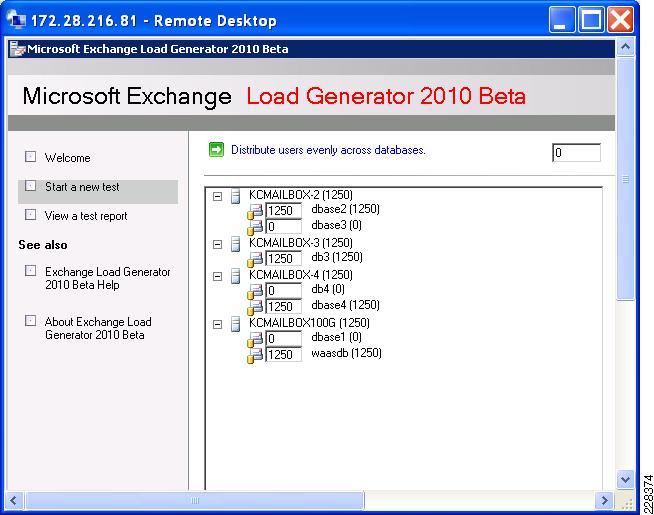This screenshot has width=654, height=515.
Task: Collapse the KCMAILBOX-3 tree node
Action: pyautogui.click(x=217, y=244)
